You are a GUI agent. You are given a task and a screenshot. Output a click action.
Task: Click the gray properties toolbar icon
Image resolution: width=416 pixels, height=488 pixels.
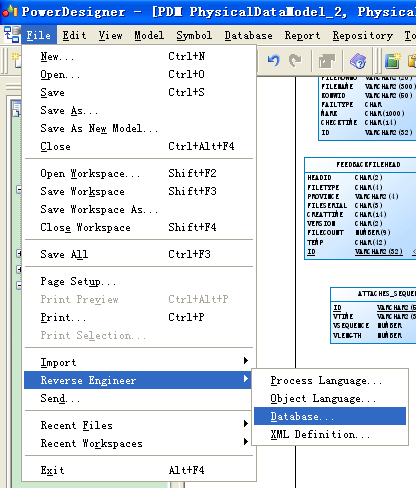(327, 61)
